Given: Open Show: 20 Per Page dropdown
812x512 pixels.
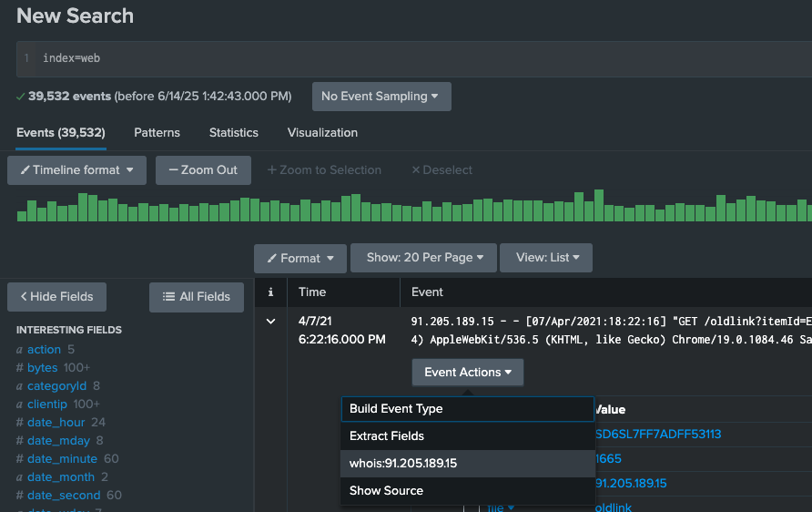Looking at the screenshot, I should point(423,258).
